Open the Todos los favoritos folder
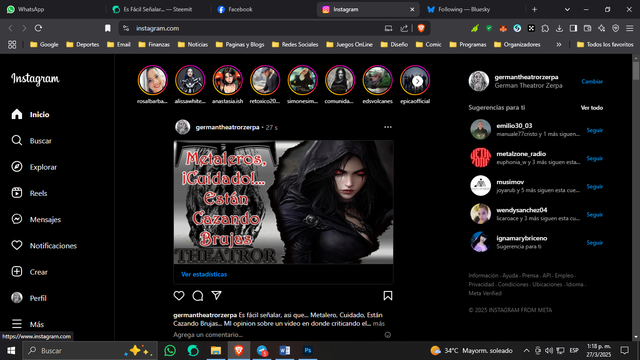Screen dimensions: 640x360 pos(605,44)
